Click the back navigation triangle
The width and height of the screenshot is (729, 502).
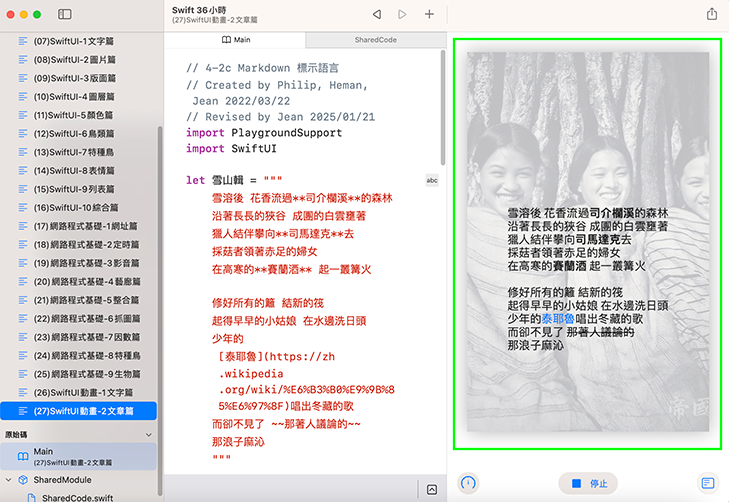click(x=377, y=14)
